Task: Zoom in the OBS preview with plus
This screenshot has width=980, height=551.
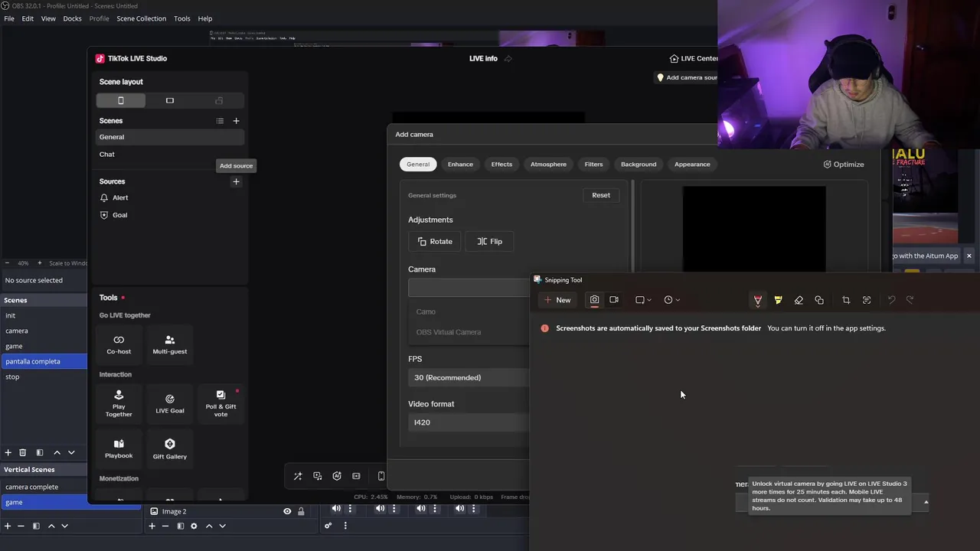Action: 40,263
